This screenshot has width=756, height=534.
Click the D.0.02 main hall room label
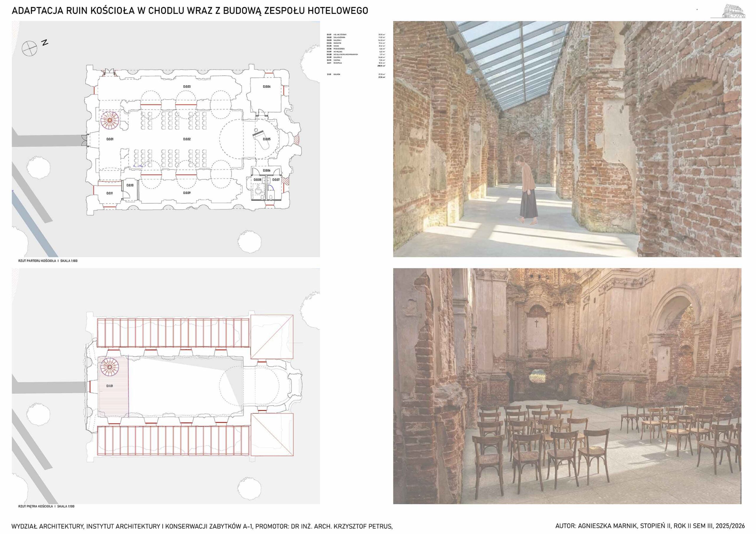click(x=187, y=139)
